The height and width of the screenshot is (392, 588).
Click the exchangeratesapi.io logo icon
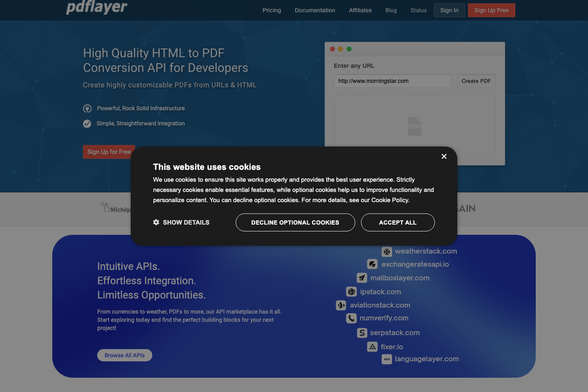pyautogui.click(x=372, y=264)
